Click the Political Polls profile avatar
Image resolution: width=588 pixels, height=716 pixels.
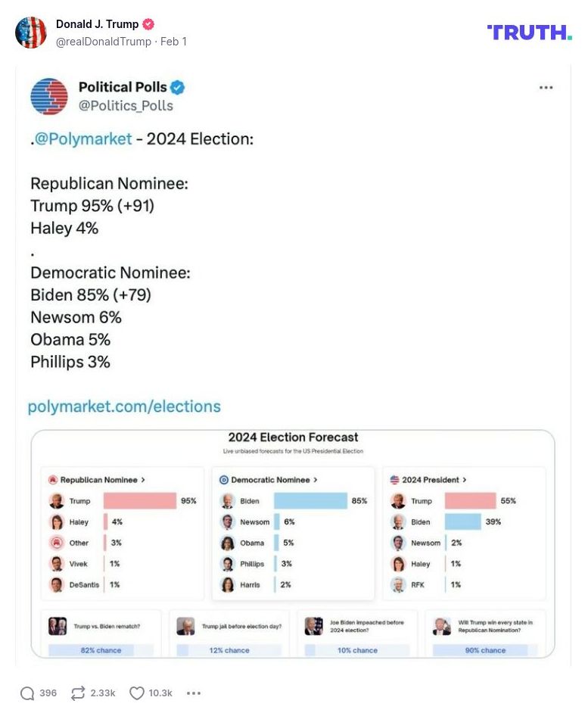click(x=49, y=94)
